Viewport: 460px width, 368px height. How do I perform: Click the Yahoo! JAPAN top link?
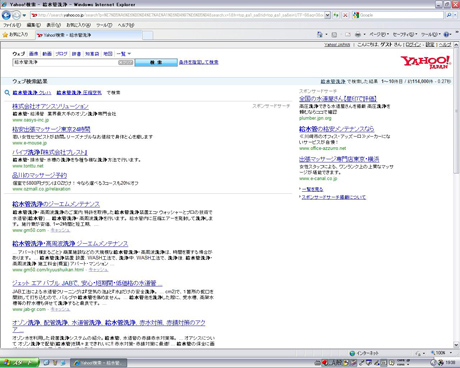tap(337, 45)
